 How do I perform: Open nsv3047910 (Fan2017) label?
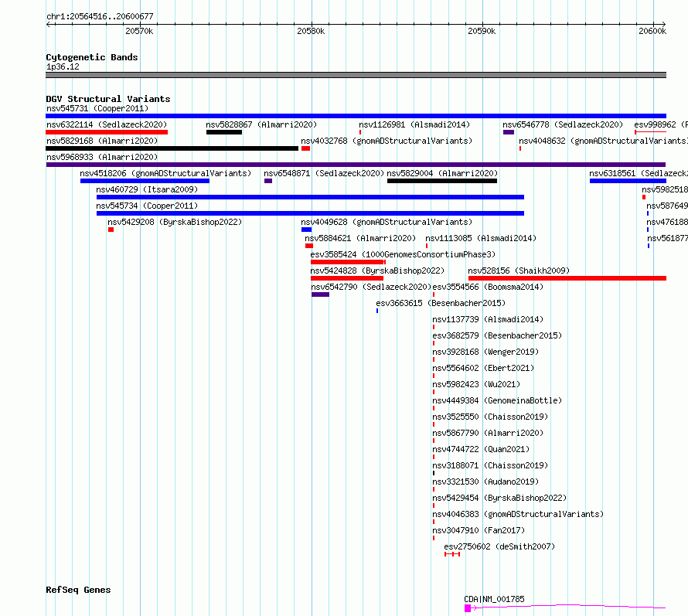coord(479,530)
